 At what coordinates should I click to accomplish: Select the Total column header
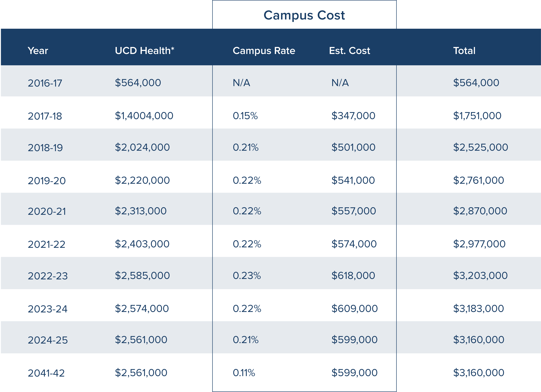(464, 51)
